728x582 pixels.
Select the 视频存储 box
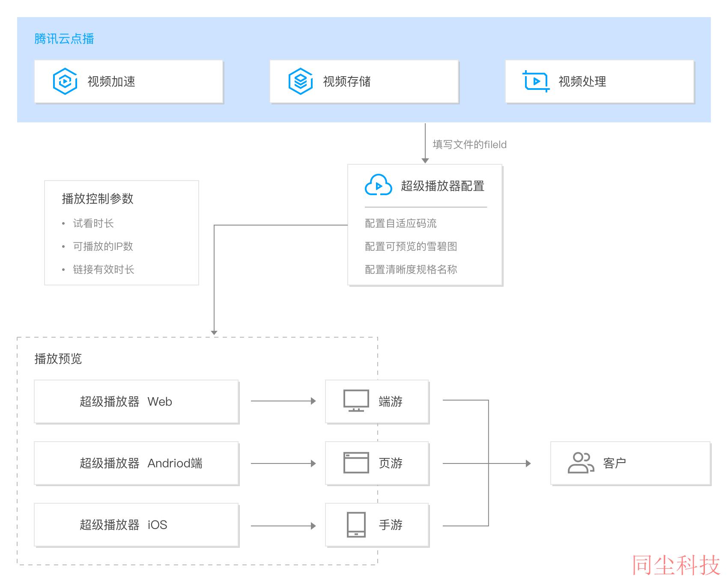(x=364, y=81)
